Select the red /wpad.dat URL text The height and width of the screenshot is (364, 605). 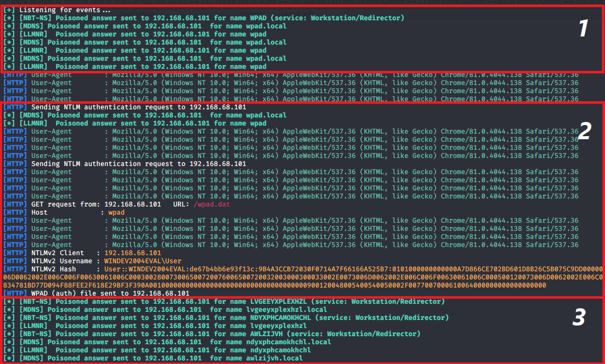click(211, 205)
